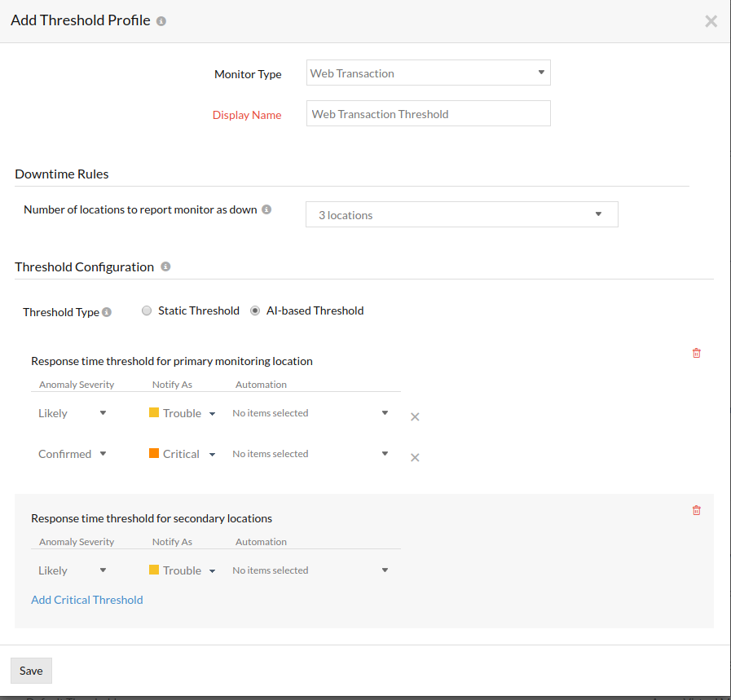This screenshot has height=700, width=731.
Task: Click the Save button
Action: (31, 671)
